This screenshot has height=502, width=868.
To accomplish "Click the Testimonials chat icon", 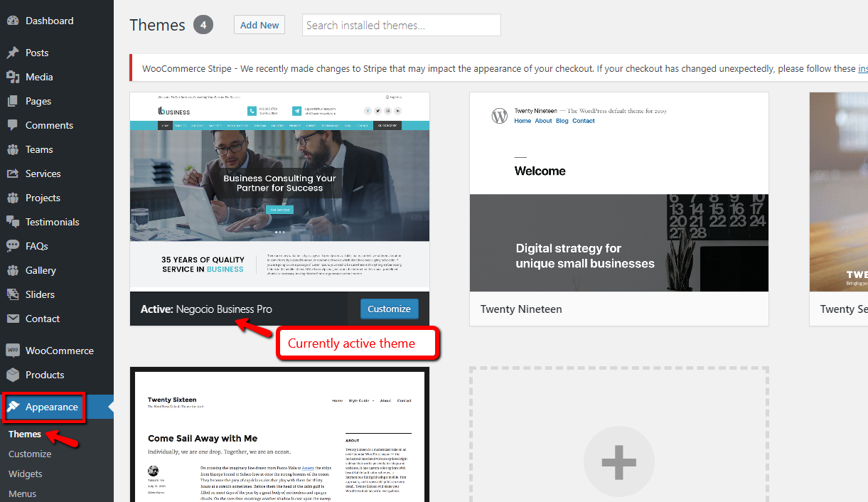I will tap(13, 222).
